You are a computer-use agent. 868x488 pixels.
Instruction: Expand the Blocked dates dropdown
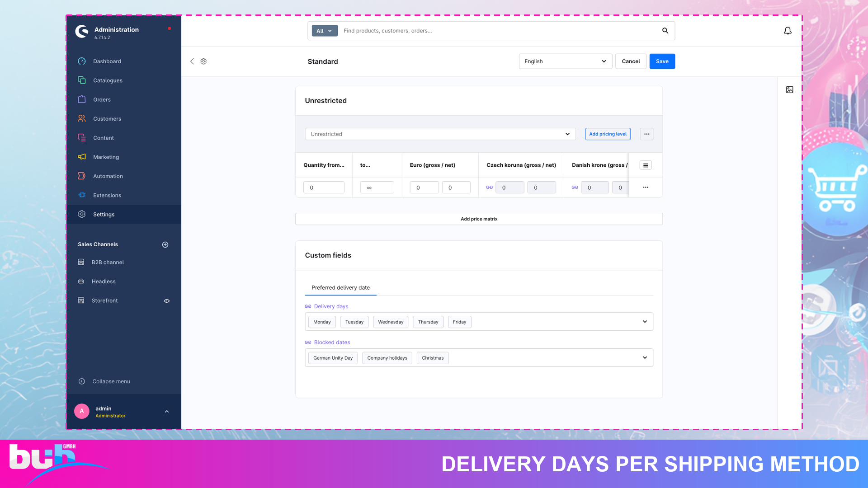[645, 358]
